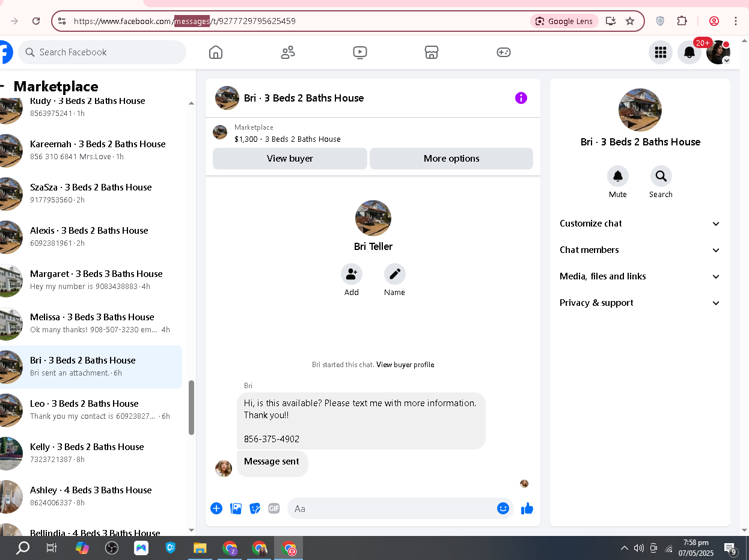Open the account profile picture menu
The image size is (749, 560).
coord(718,52)
